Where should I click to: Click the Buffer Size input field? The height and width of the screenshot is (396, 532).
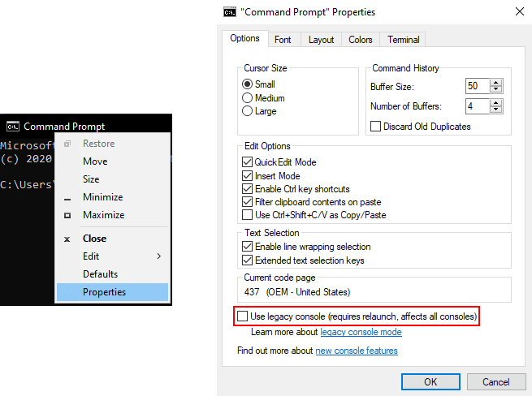pyautogui.click(x=477, y=86)
